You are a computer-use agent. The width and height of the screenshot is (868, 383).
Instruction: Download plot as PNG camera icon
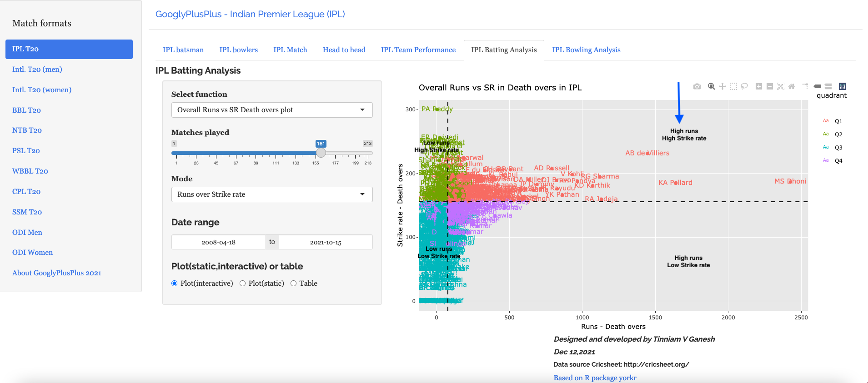[697, 86]
